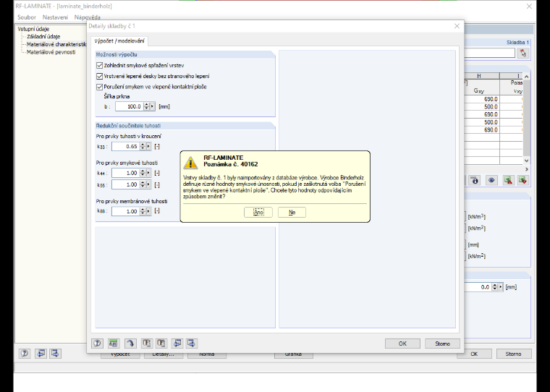This screenshot has height=392, width=550.
Task: Open the side arrow menu of k88 field
Action: point(148,211)
